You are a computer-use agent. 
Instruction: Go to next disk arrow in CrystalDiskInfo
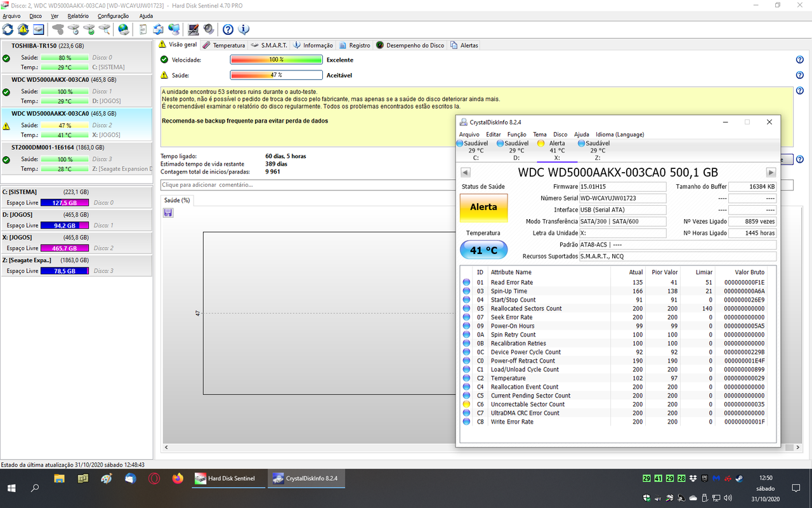tap(771, 172)
